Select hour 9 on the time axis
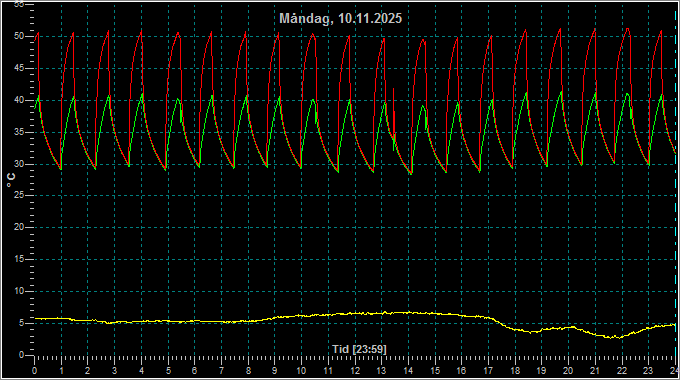The height and width of the screenshot is (380, 680). [x=275, y=371]
